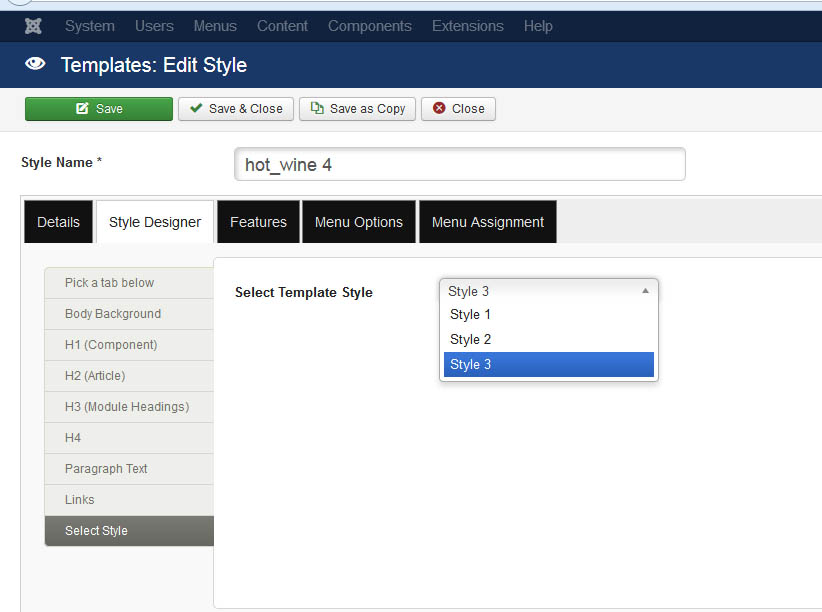This screenshot has width=822, height=612.
Task: Open the Components menu
Action: (370, 26)
